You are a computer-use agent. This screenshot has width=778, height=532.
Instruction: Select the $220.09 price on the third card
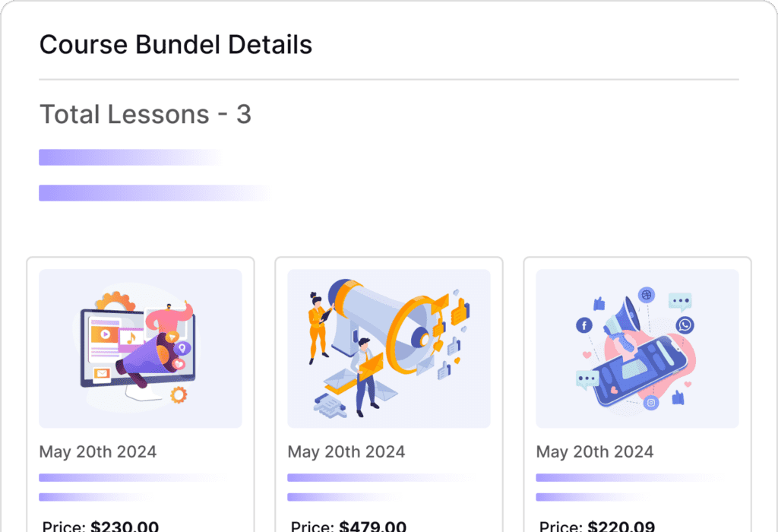click(x=621, y=526)
